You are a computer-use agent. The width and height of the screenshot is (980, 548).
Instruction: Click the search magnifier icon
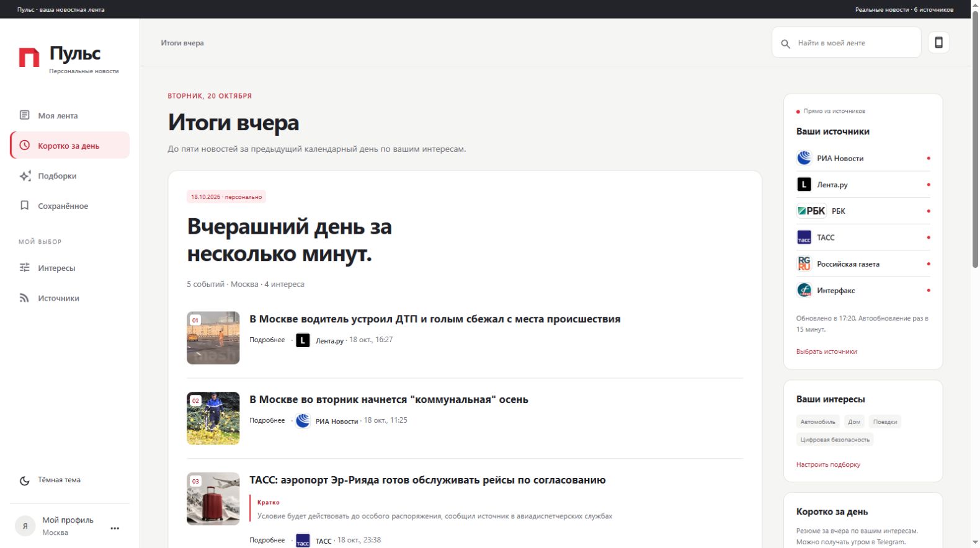tap(785, 43)
